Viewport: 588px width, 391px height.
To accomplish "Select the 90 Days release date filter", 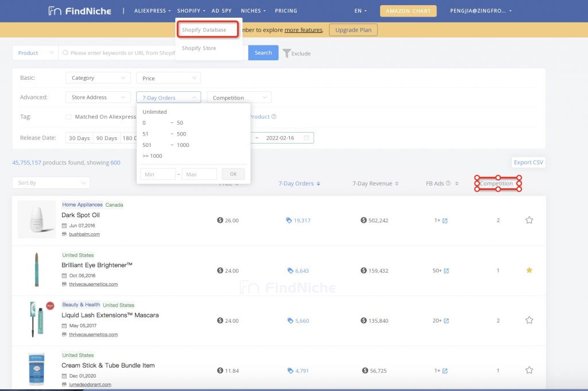I will (106, 138).
